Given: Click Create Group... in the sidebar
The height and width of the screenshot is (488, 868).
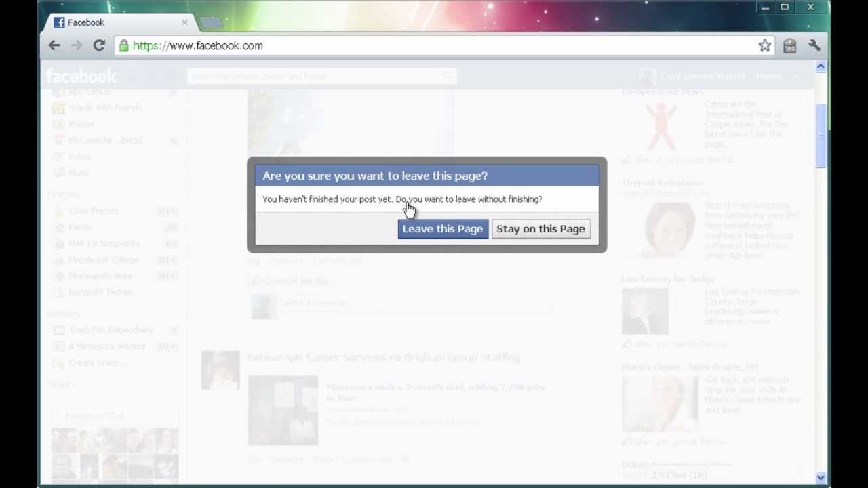Looking at the screenshot, I should (98, 363).
